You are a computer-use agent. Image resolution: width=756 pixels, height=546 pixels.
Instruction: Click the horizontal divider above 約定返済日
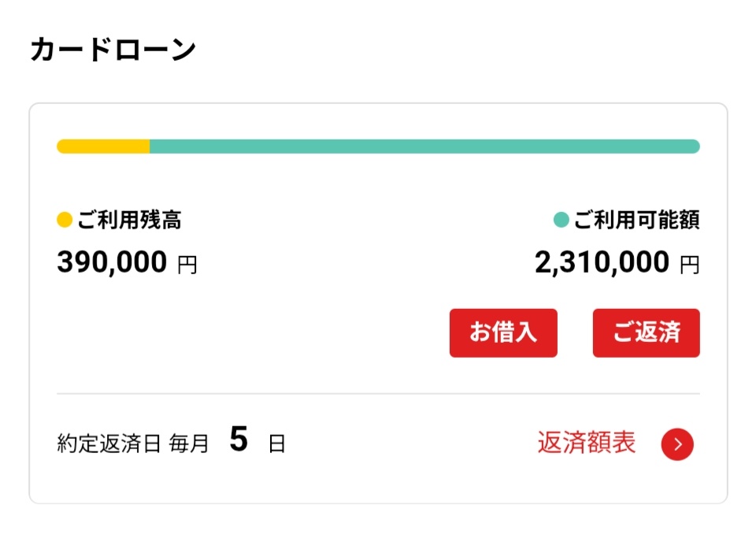coord(378,393)
